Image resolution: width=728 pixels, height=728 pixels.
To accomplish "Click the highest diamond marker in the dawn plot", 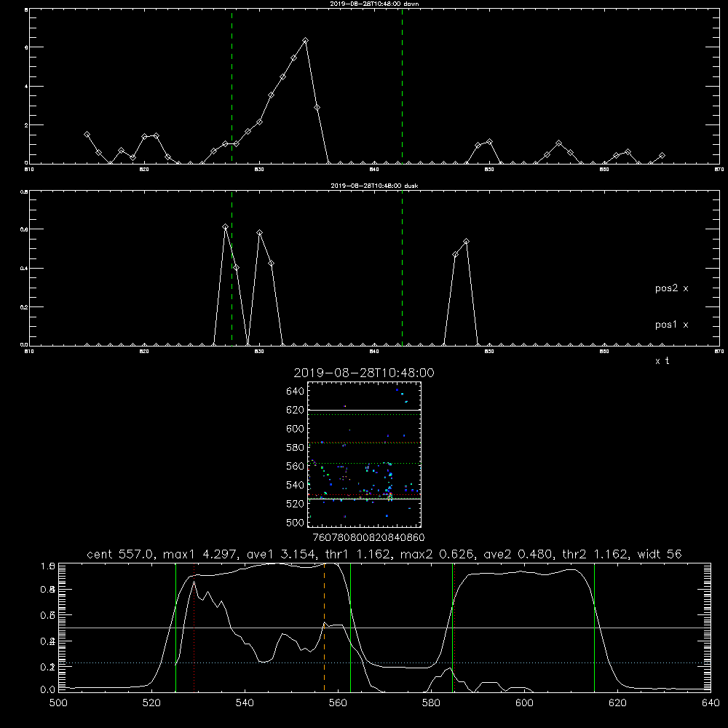I will 305,41.
